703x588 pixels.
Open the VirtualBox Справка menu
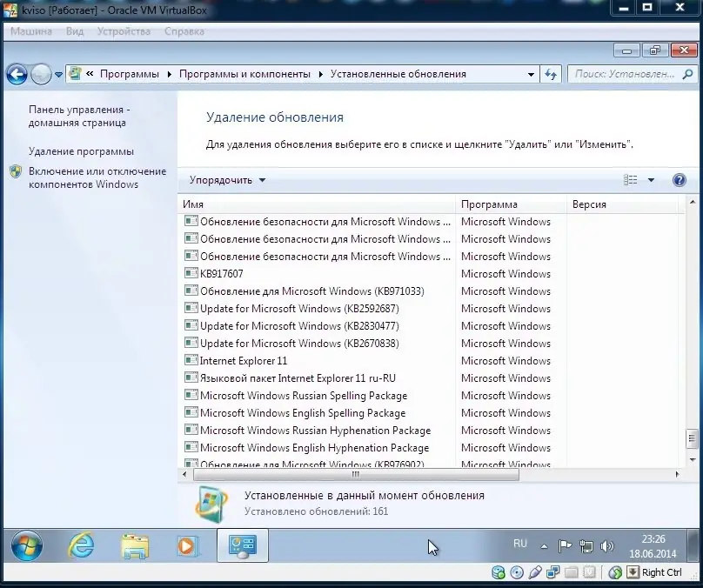(x=184, y=31)
